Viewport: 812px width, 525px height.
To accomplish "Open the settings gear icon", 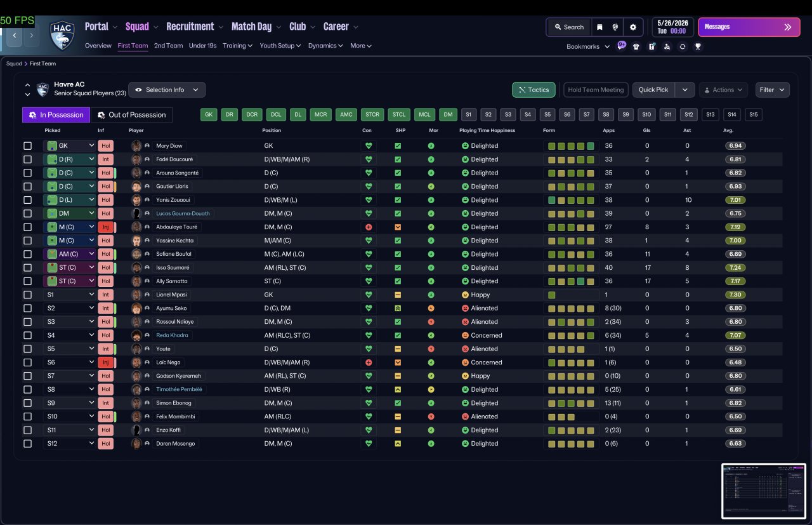I will [632, 27].
